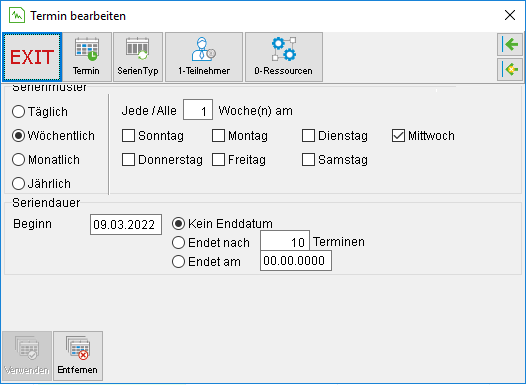
Task: Open the SerienTyp recurrence icon
Action: coord(138,57)
